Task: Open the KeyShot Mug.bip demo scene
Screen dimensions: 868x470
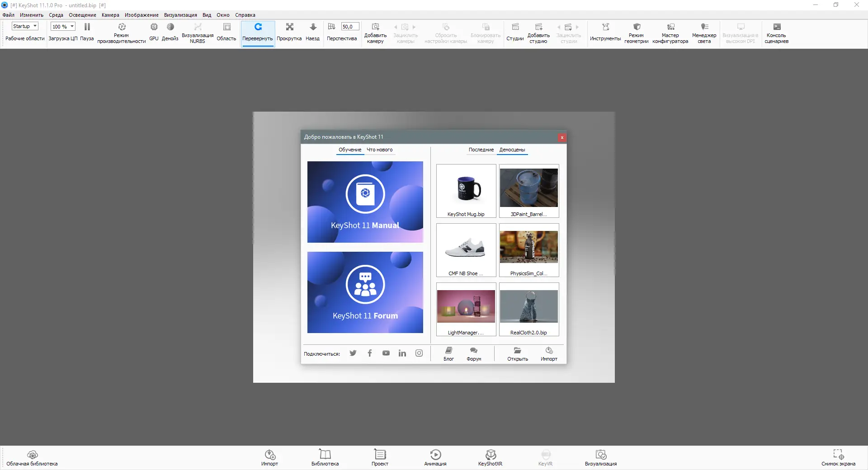Action: coord(466,191)
